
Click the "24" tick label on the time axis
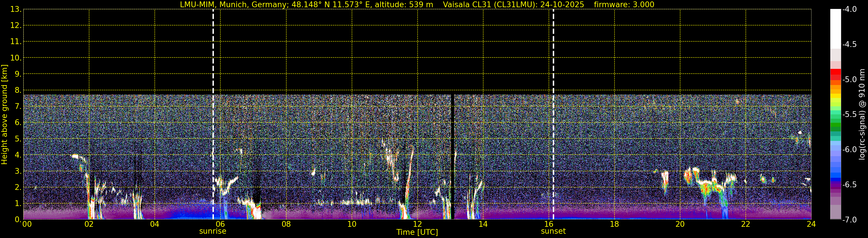(811, 224)
